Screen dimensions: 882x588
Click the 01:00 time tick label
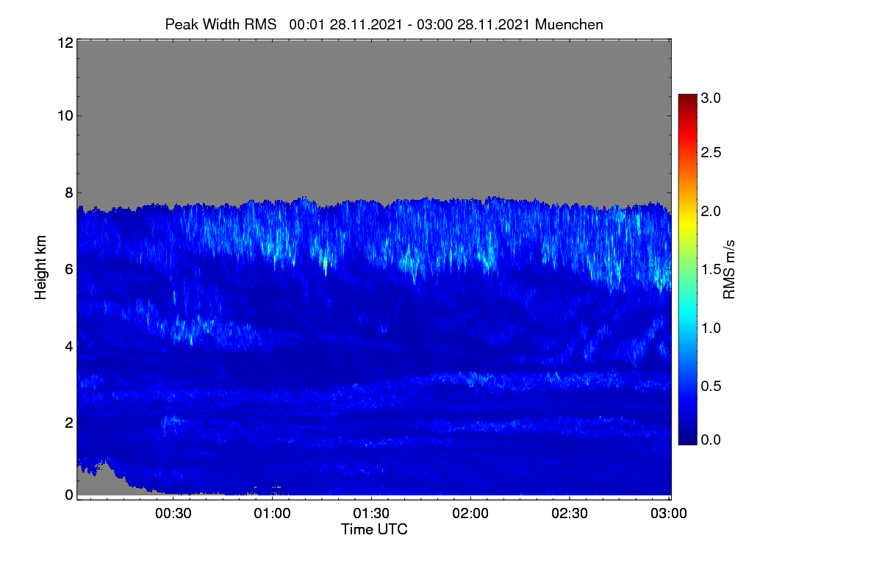273,514
